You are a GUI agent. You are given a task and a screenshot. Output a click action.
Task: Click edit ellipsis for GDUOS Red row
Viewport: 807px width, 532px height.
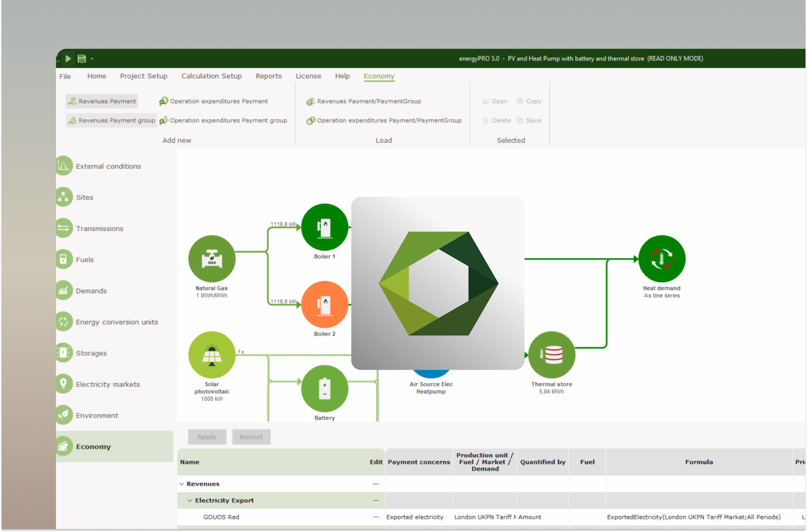coord(376,517)
